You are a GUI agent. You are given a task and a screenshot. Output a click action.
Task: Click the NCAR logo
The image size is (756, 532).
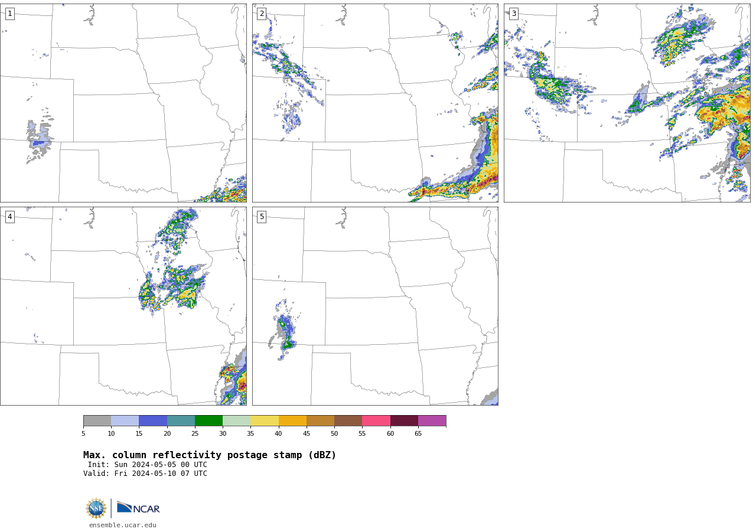click(x=138, y=508)
